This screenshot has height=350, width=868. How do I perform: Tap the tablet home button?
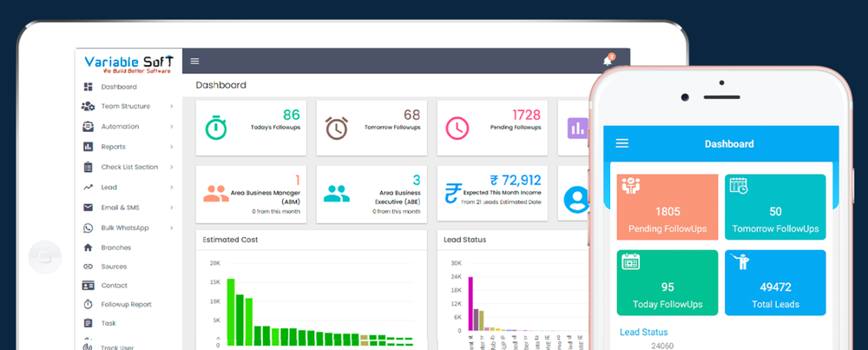45,257
